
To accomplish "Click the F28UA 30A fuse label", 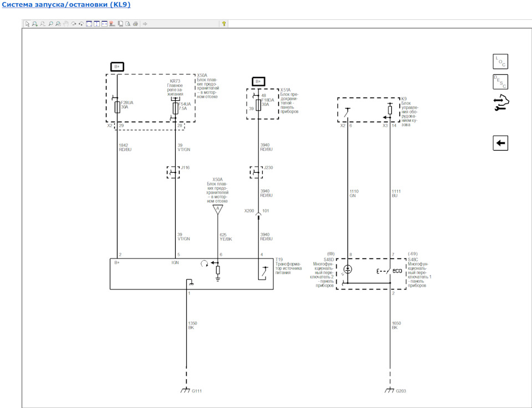I will point(127,105).
